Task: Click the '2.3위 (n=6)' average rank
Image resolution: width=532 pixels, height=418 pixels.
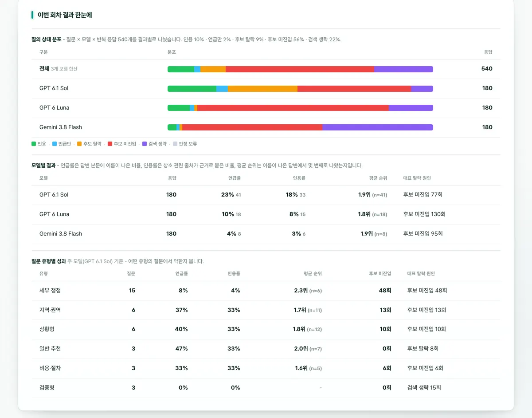Action: (x=308, y=291)
